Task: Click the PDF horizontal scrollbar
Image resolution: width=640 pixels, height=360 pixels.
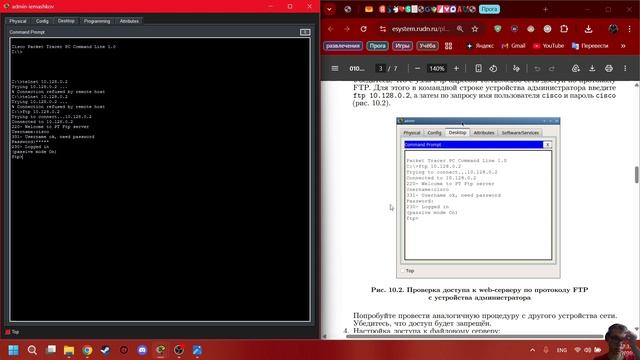Action: pos(474,337)
